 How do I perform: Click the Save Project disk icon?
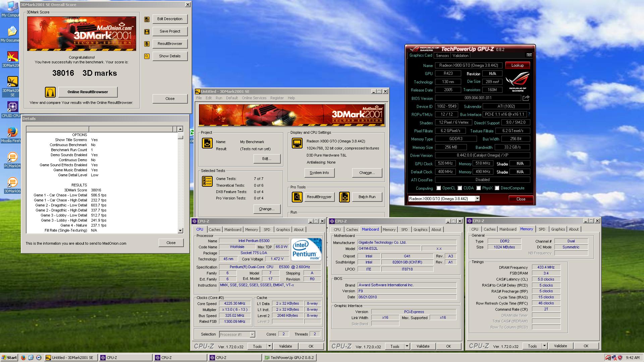click(147, 32)
